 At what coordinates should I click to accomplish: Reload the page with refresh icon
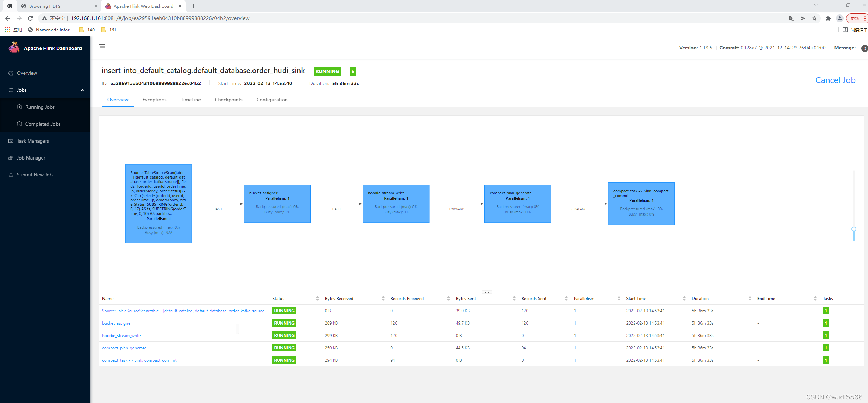pyautogui.click(x=30, y=18)
